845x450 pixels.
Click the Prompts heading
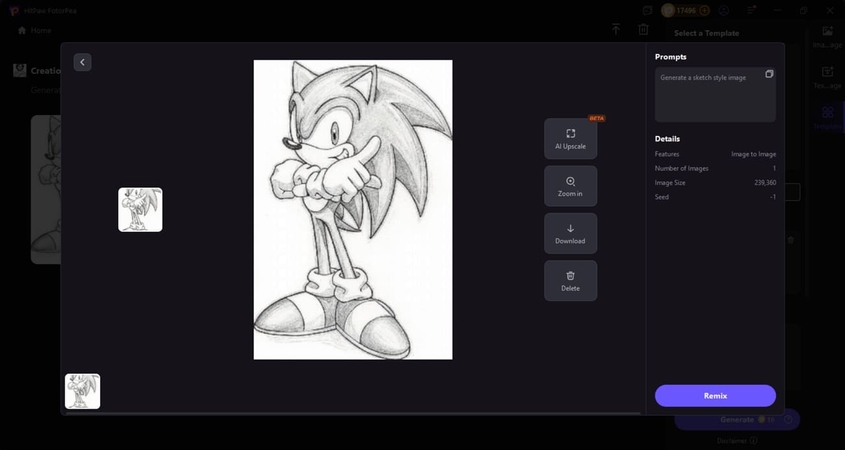coord(670,57)
